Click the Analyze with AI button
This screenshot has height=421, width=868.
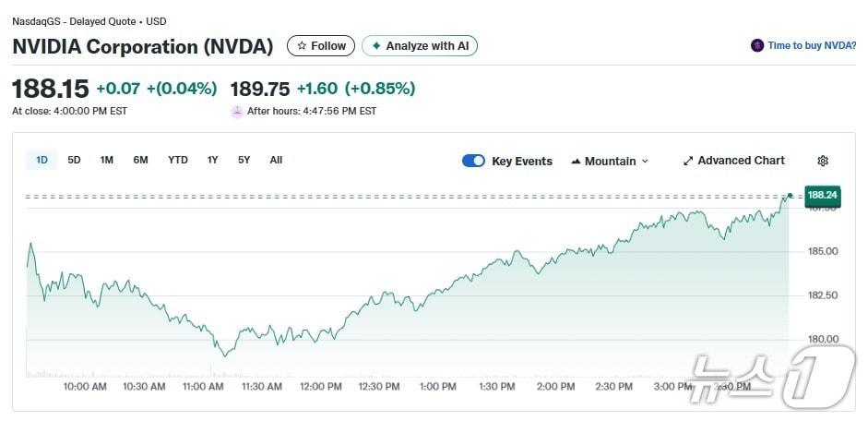pyautogui.click(x=420, y=46)
